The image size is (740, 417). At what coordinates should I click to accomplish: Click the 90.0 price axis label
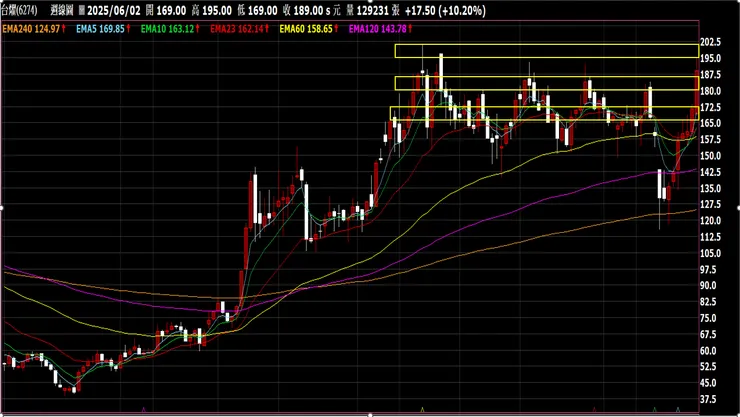tap(708, 286)
